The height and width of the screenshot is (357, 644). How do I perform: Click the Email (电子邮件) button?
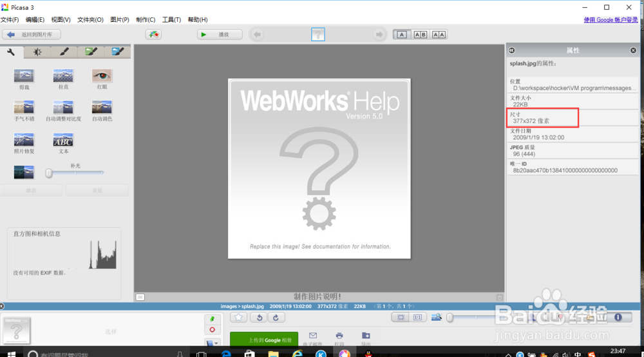pos(313,339)
